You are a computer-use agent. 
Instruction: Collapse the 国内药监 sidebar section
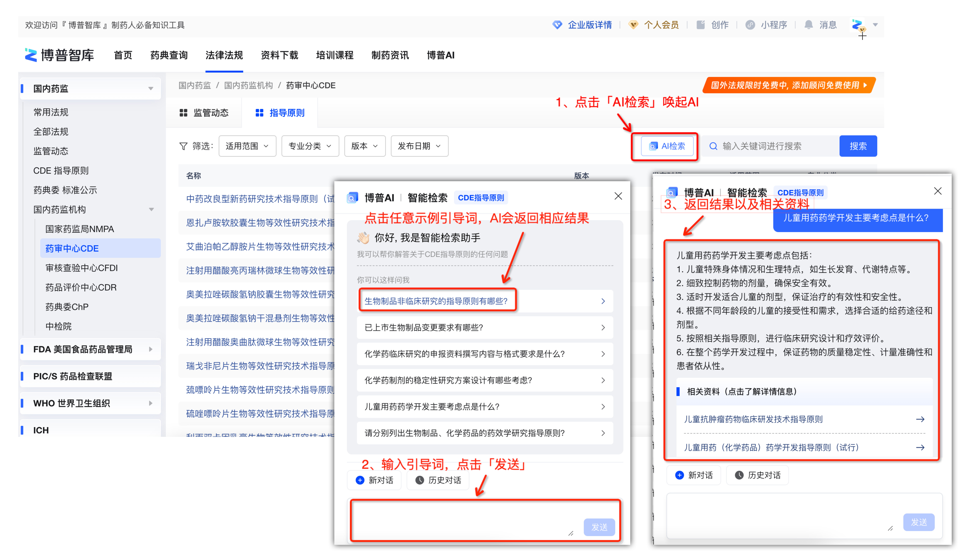(x=151, y=89)
